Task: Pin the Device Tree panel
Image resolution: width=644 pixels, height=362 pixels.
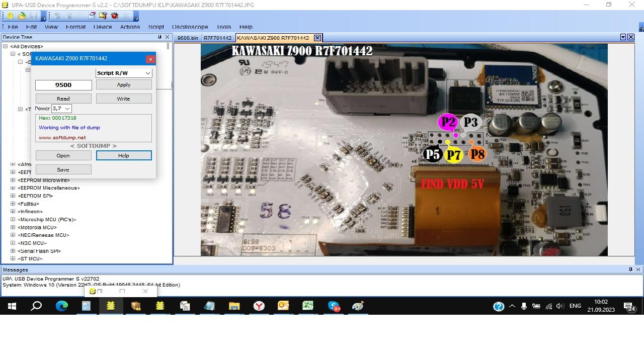Action: pos(159,37)
